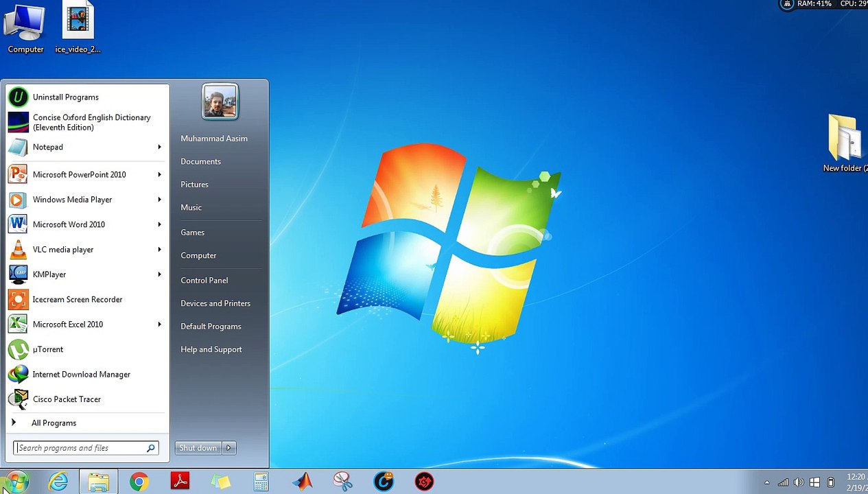Open Help and Support
868x494 pixels.
pos(211,349)
